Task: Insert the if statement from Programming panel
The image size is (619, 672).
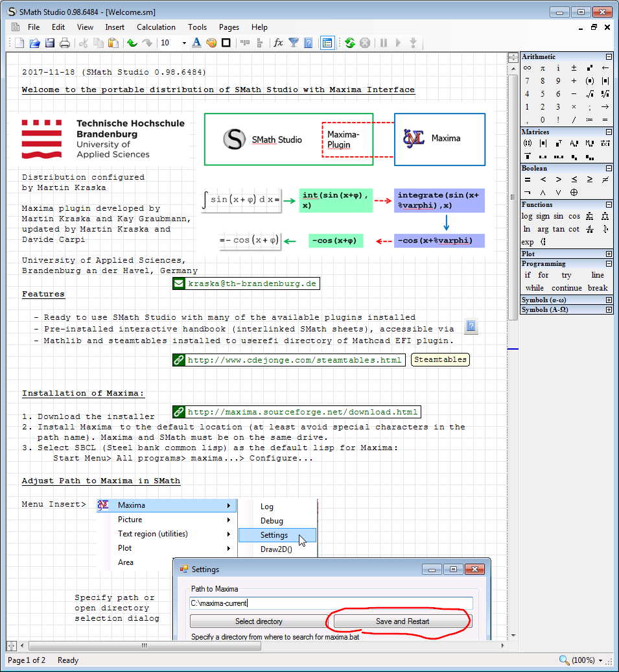Action: (528, 275)
